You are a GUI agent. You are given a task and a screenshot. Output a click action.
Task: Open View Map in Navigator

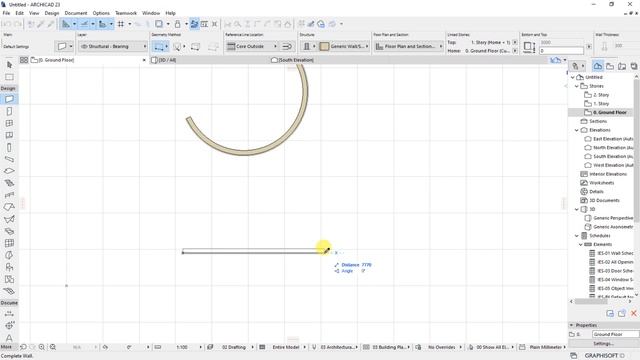(610, 66)
